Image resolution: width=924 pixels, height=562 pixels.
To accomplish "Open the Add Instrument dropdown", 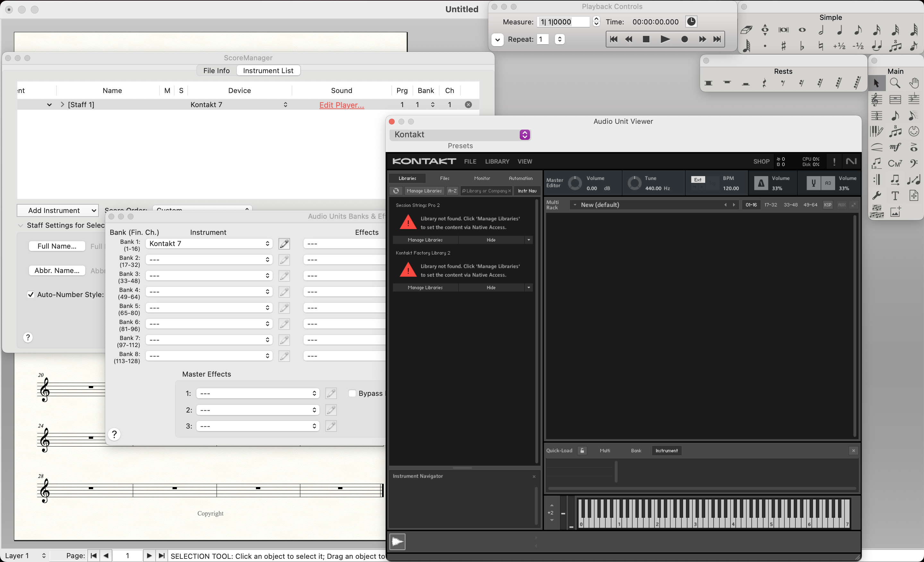I will (x=58, y=211).
